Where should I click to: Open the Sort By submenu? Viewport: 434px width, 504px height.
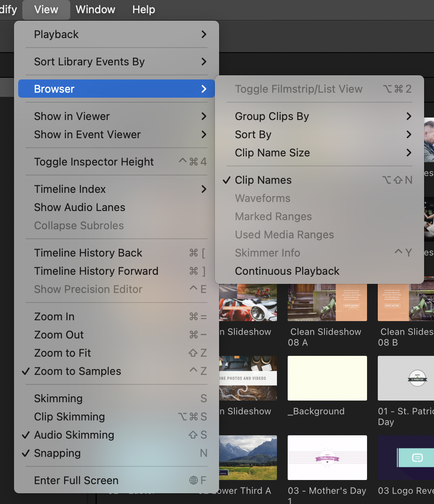(x=253, y=134)
